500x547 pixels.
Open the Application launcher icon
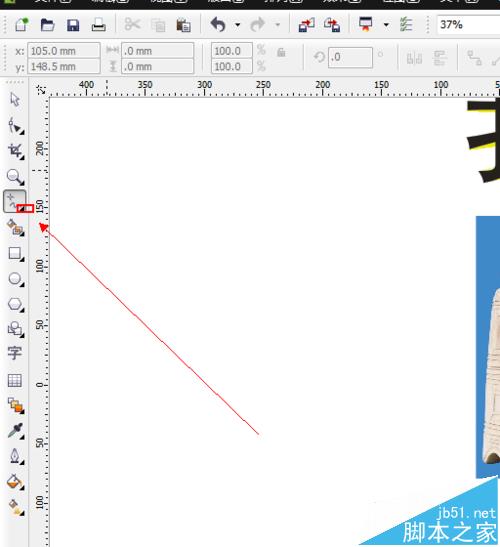click(x=366, y=24)
